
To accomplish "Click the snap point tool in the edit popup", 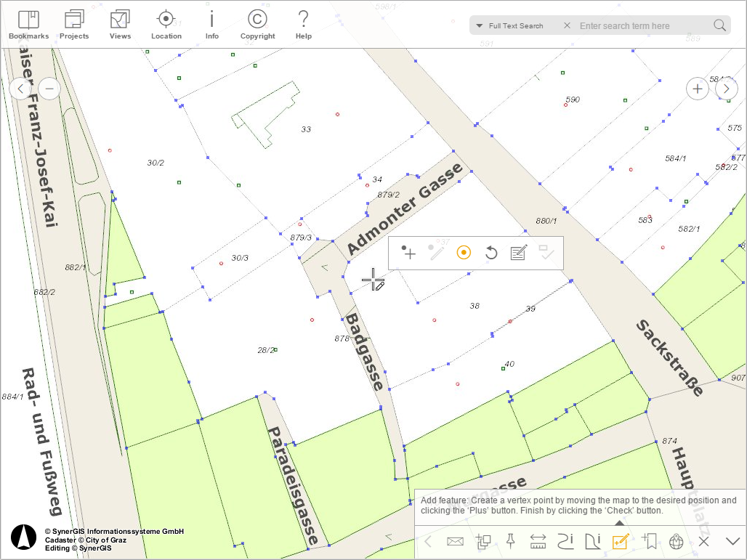I will coord(463,252).
